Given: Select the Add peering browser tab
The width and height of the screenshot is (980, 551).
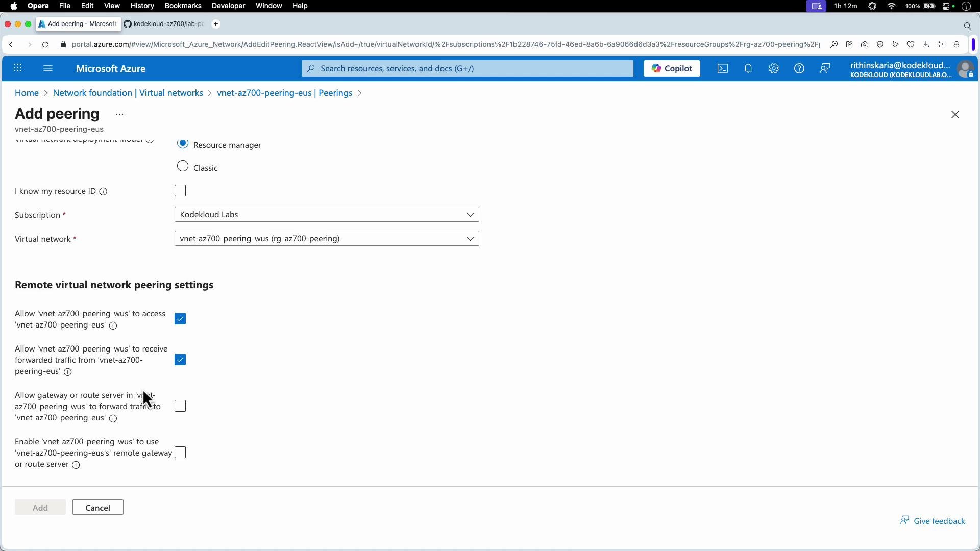Looking at the screenshot, I should tap(79, 24).
